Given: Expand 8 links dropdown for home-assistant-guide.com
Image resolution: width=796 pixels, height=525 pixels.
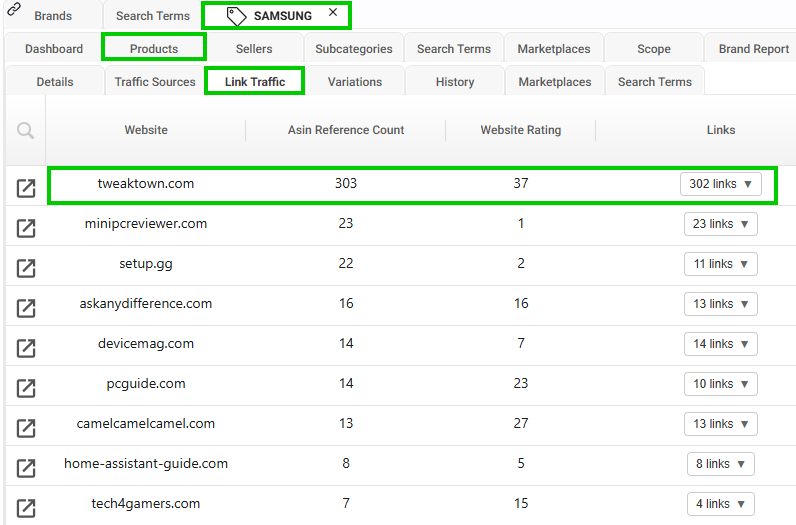Looking at the screenshot, I should point(720,464).
